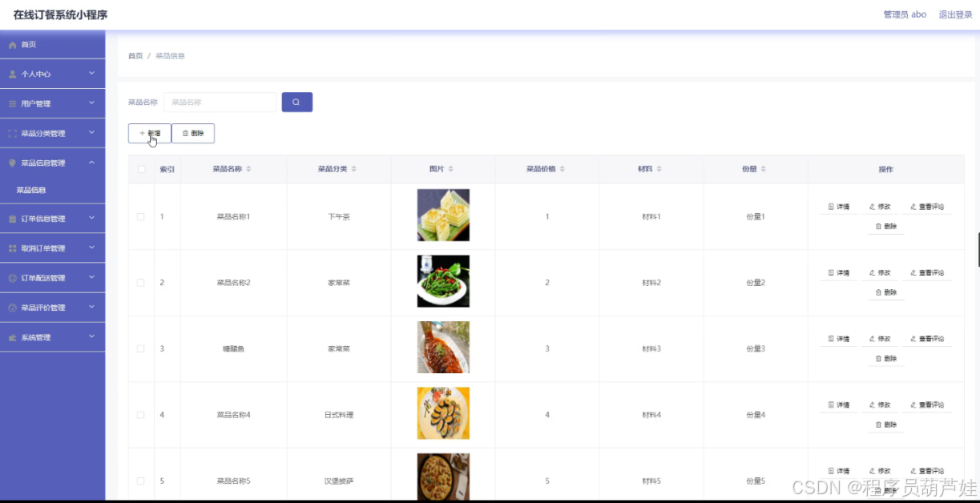The height and width of the screenshot is (503, 980).
Task: Click the 日式料理 category cell
Action: (x=339, y=415)
